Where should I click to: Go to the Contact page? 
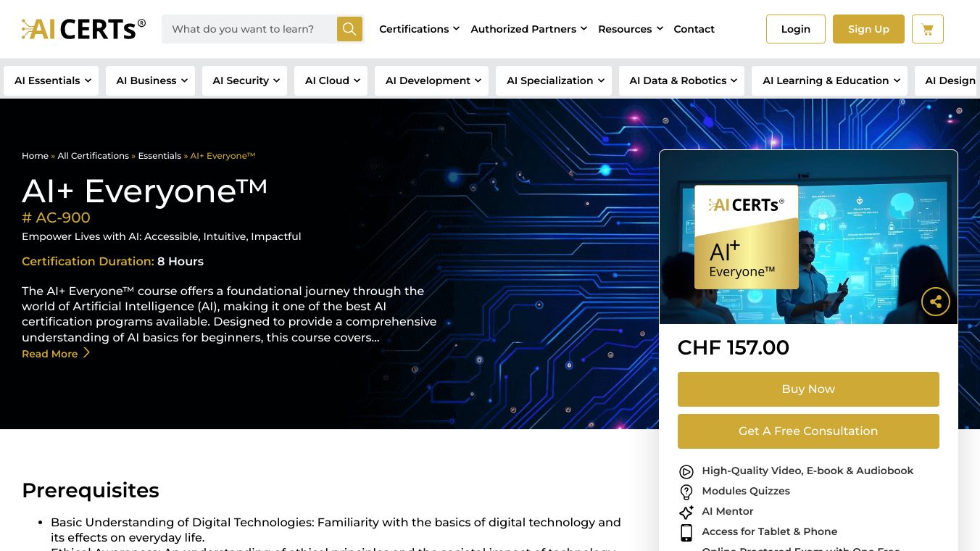(694, 29)
